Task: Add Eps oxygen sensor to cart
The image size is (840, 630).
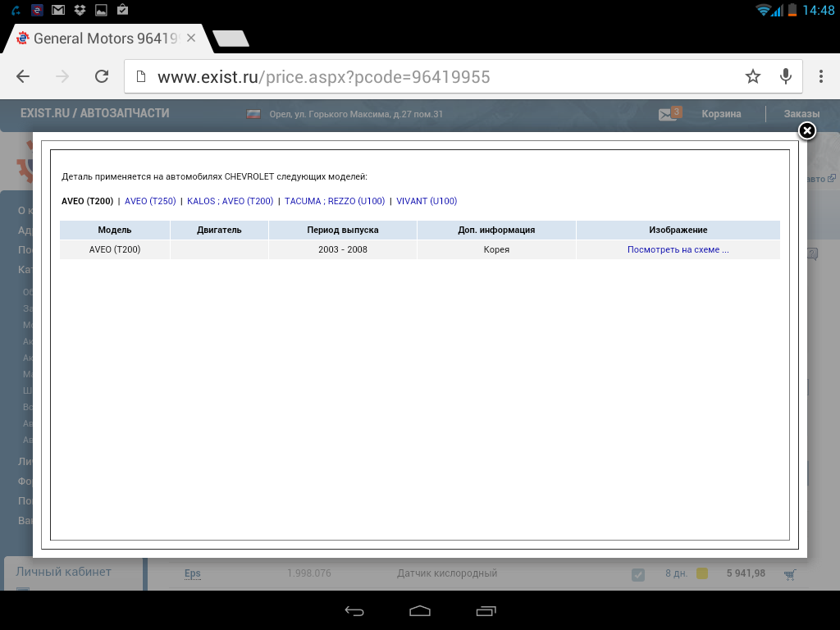Action: 790,574
